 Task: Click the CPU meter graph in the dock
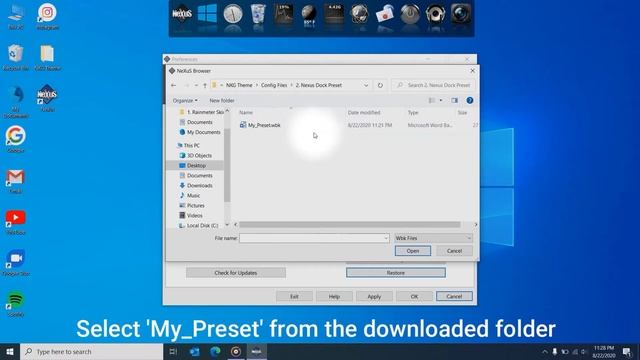point(283,14)
